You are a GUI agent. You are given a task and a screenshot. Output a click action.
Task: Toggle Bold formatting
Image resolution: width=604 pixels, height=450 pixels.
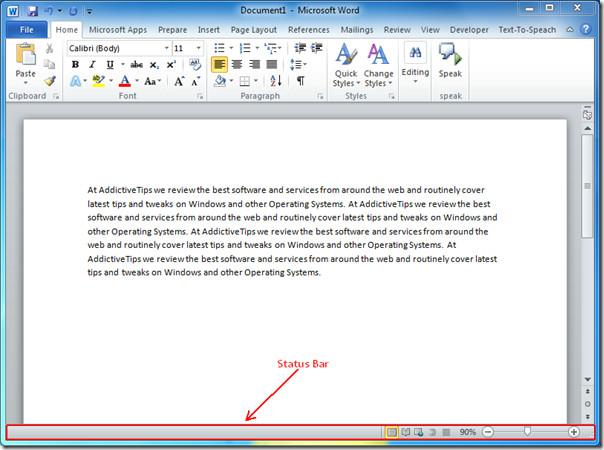pos(75,65)
